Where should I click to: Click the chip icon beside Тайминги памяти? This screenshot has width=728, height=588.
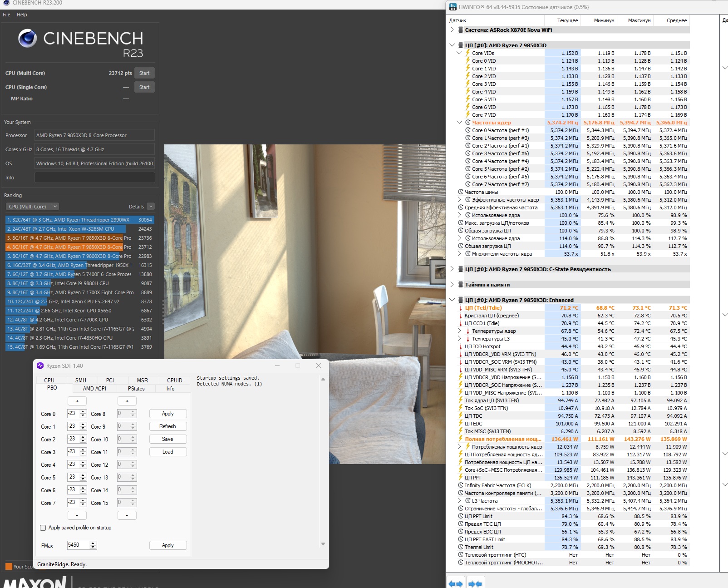click(461, 285)
